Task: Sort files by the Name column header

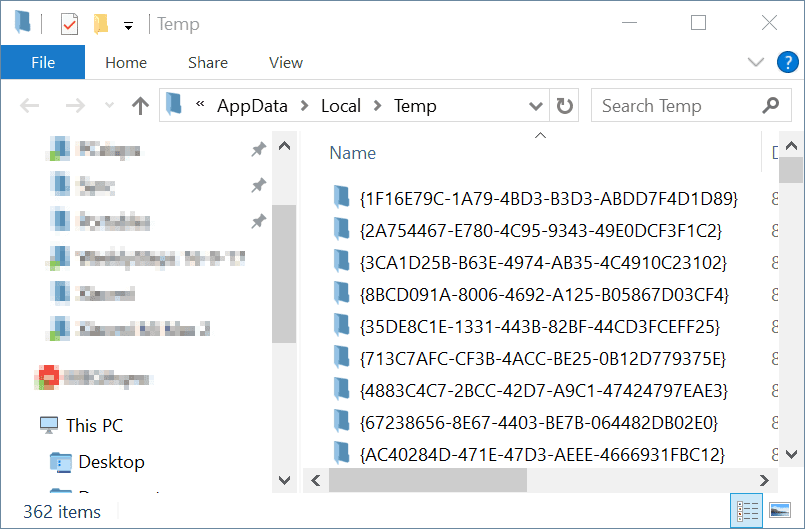Action: 353,153
